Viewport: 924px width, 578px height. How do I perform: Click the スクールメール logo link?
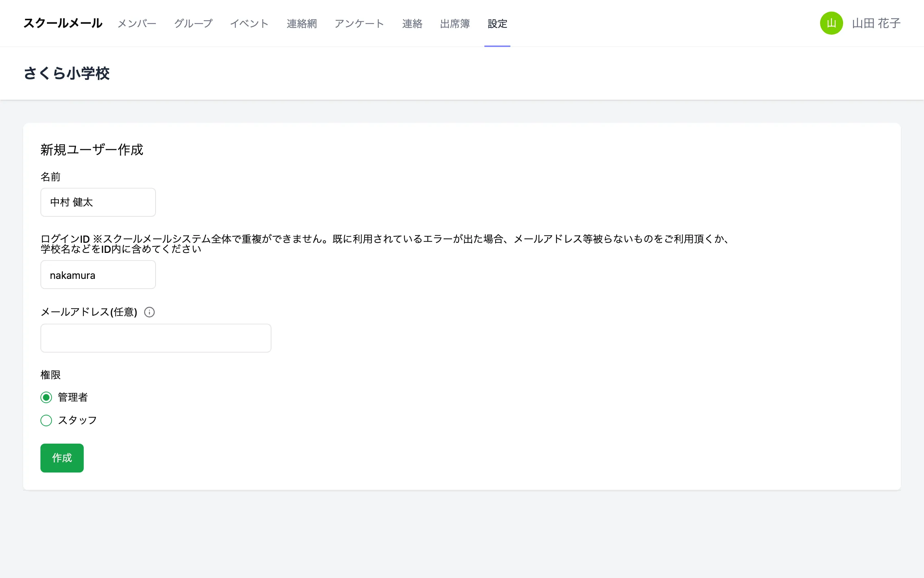(x=63, y=23)
